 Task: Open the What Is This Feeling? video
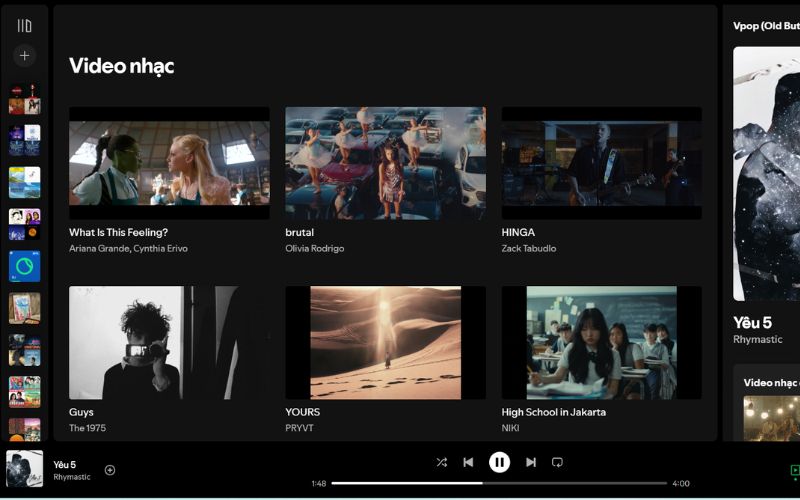click(169, 163)
